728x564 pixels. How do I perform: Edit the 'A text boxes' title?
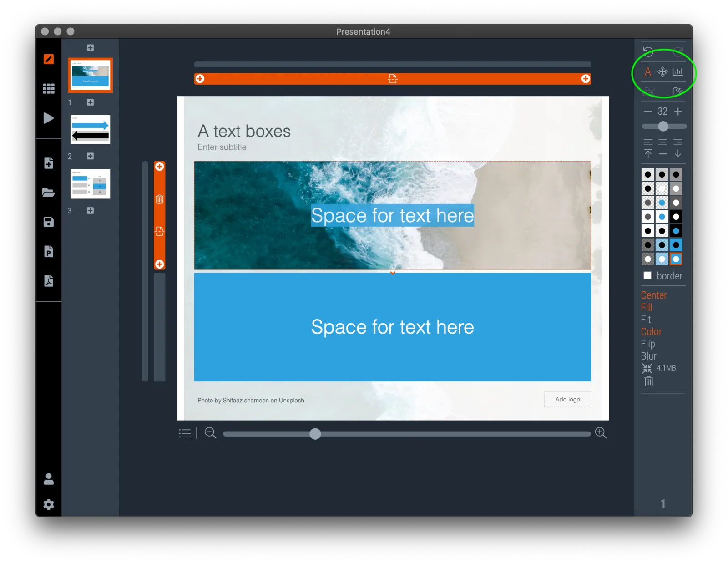pos(244,131)
